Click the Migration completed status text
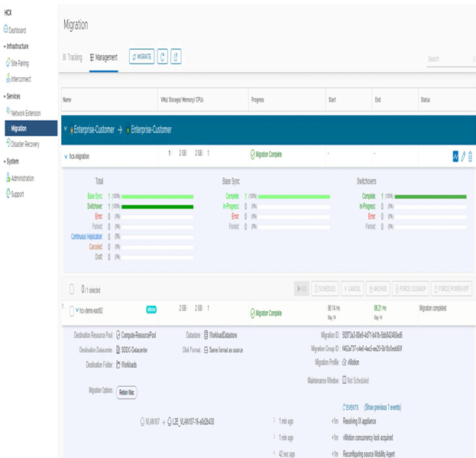 click(x=432, y=308)
